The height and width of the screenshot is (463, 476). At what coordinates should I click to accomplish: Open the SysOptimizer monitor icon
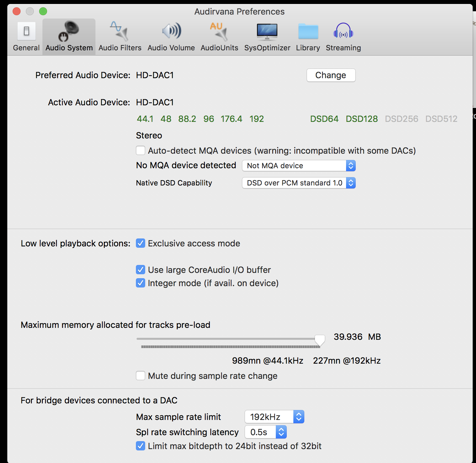point(267,31)
